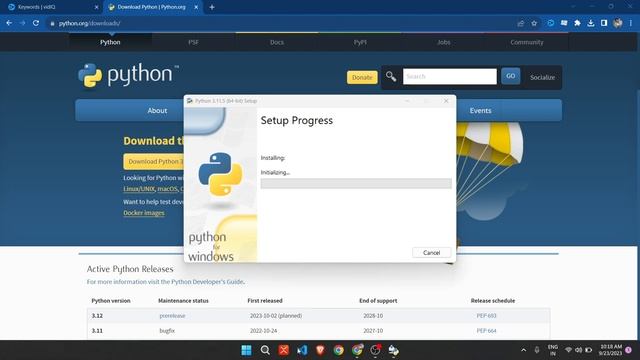
Task: Open the Wi-Fi network tray icon
Action: pyautogui.click(x=568, y=350)
